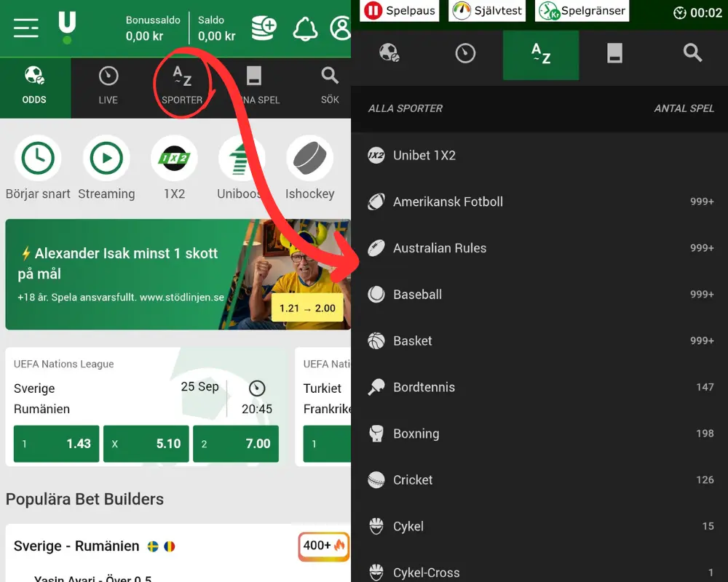This screenshot has width=728, height=582.
Task: Open Spelgränser limits button
Action: pyautogui.click(x=582, y=11)
